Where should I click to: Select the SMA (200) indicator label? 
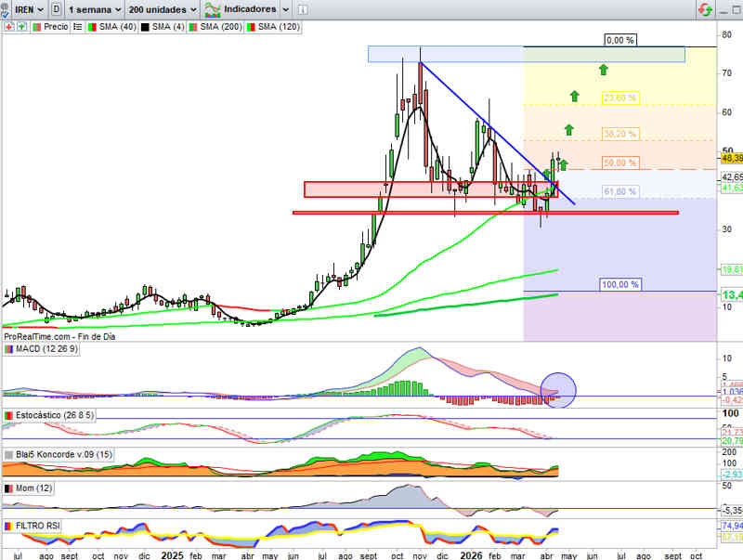(x=219, y=27)
